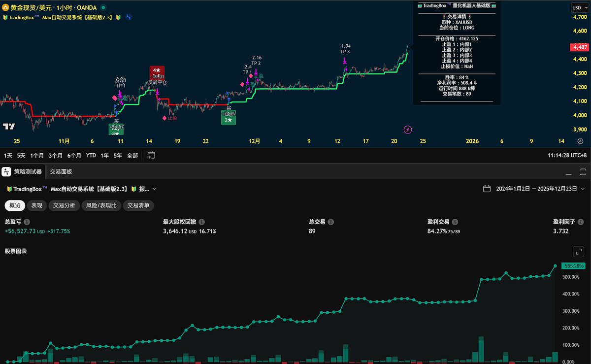Expand the strategy name dropdown after 报…

154,189
